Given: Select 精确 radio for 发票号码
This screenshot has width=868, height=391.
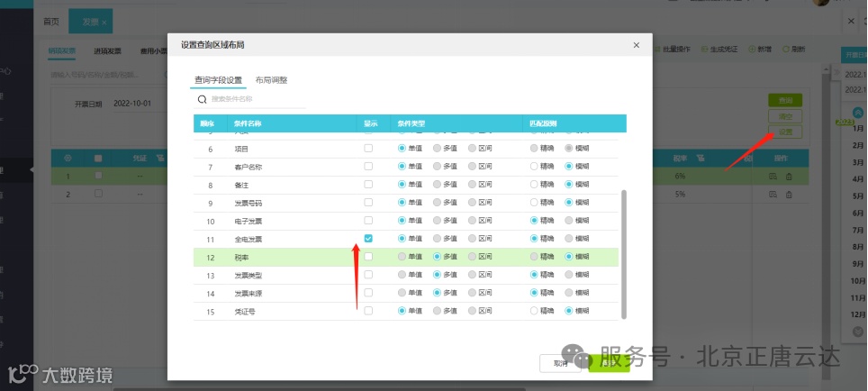Looking at the screenshot, I should coord(534,202).
